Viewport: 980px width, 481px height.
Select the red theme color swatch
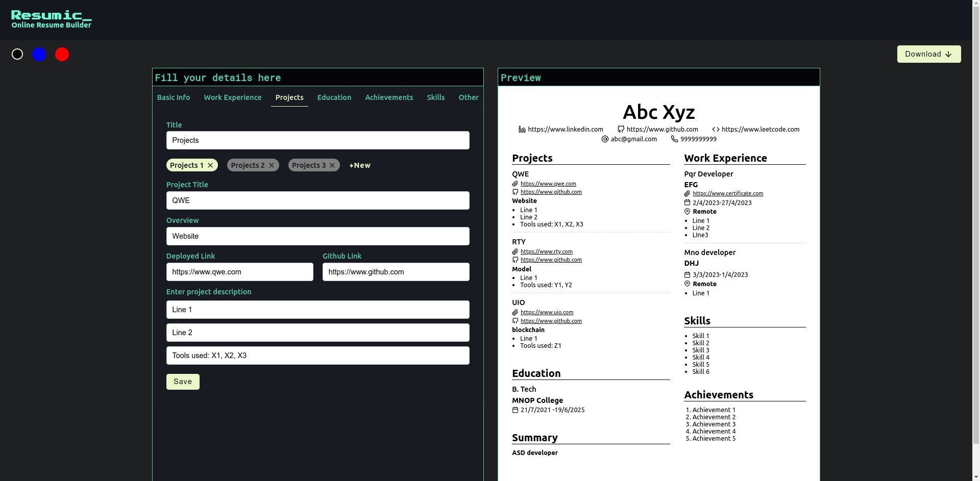coord(62,54)
